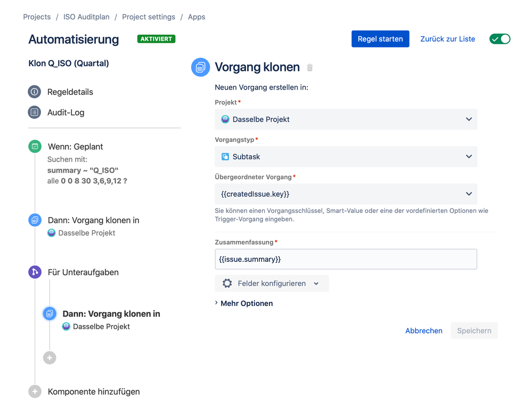This screenshot has width=532, height=410.
Task: Open the Übergeordneter Vorgang dropdown
Action: tap(346, 194)
